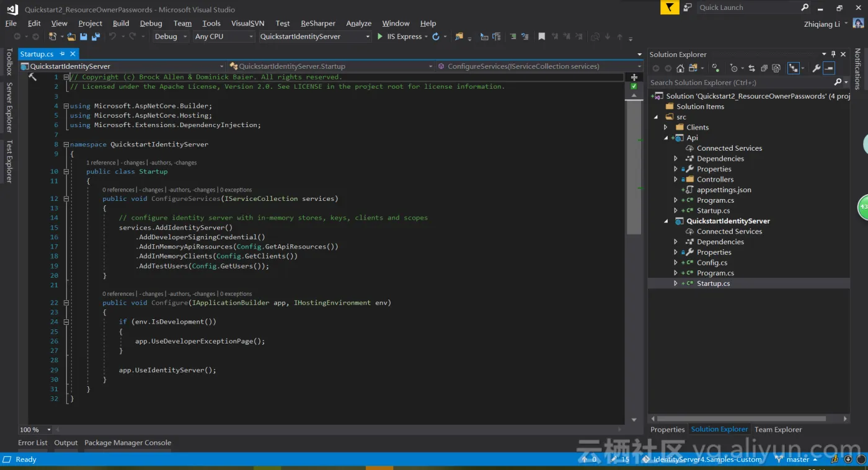This screenshot has width=868, height=470.
Task: Open the ReSharper menu
Action: click(x=318, y=23)
